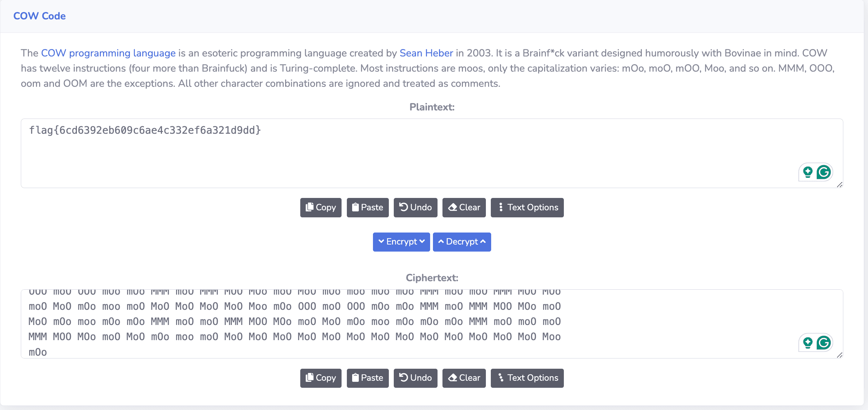Open the Encrypt dropdown
This screenshot has width=868, height=410.
(x=401, y=242)
